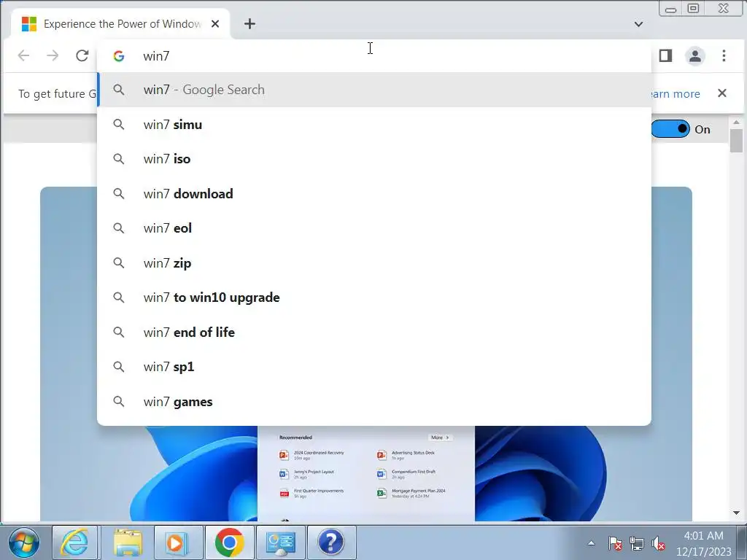Select win7 - Google Search suggestion
747x560 pixels.
[x=374, y=90]
